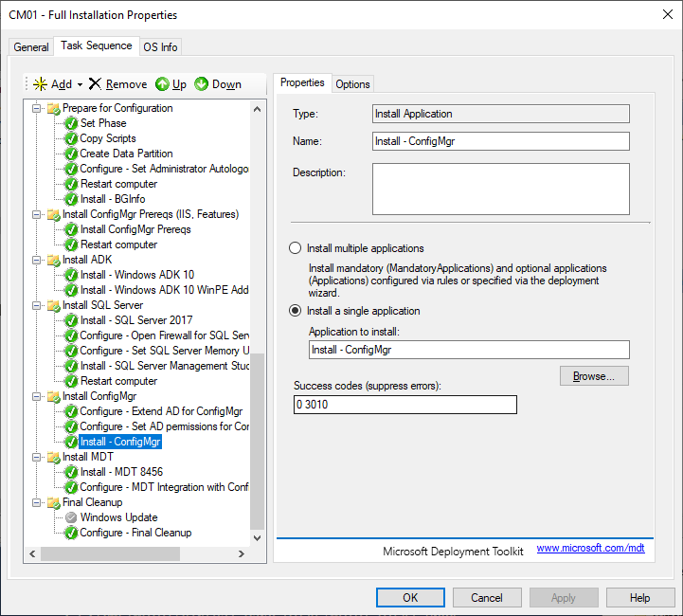Click the Create Data Partition check icon
This screenshot has height=616, width=683.
point(71,154)
